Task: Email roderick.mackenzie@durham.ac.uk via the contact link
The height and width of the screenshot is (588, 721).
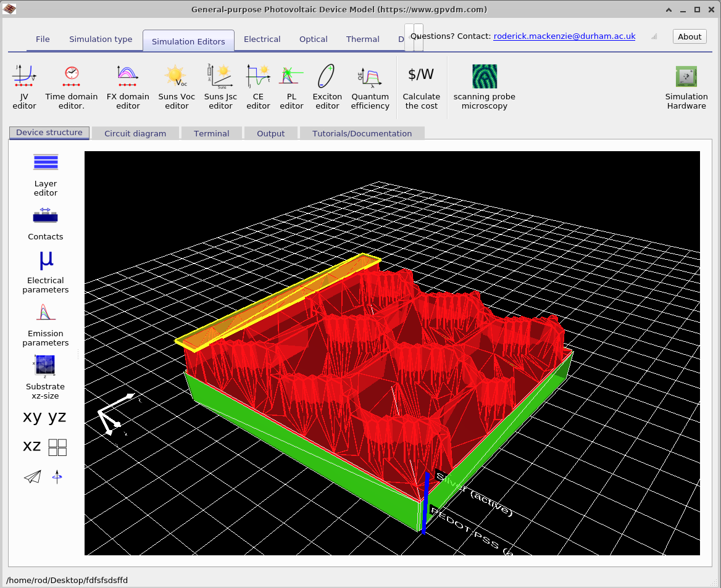Action: [x=564, y=36]
